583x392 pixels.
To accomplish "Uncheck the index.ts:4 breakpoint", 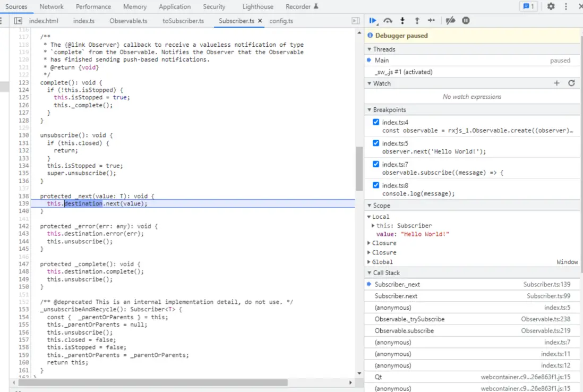I will pos(376,122).
